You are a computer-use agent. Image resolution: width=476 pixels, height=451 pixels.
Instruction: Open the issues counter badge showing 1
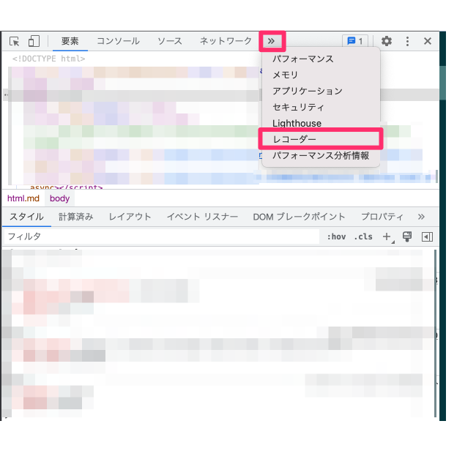point(355,41)
